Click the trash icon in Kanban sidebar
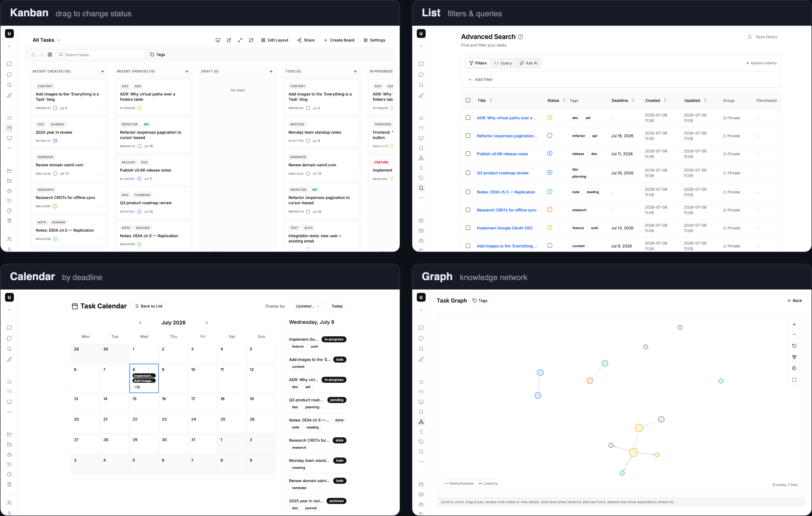Screen dimensions: 812x516 (9, 221)
